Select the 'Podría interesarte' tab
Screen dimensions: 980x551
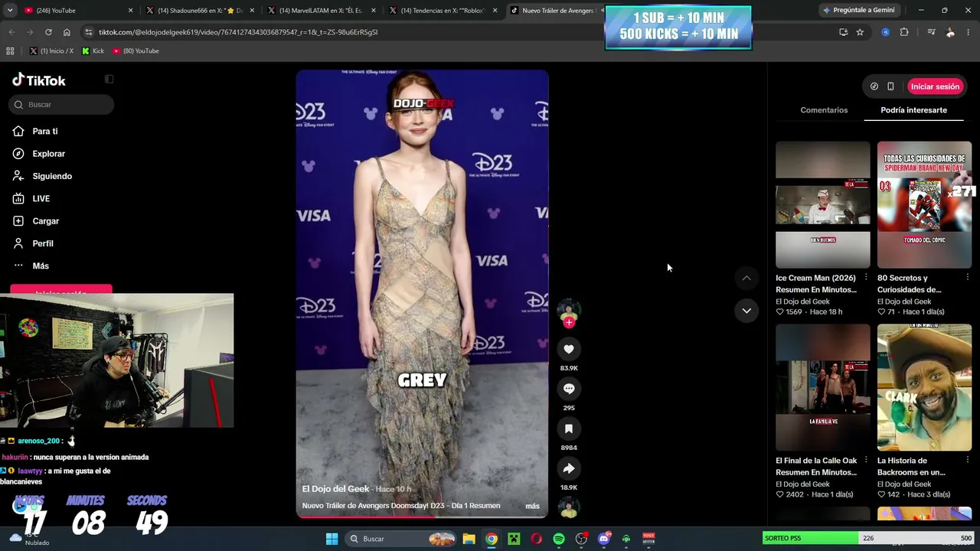point(913,110)
